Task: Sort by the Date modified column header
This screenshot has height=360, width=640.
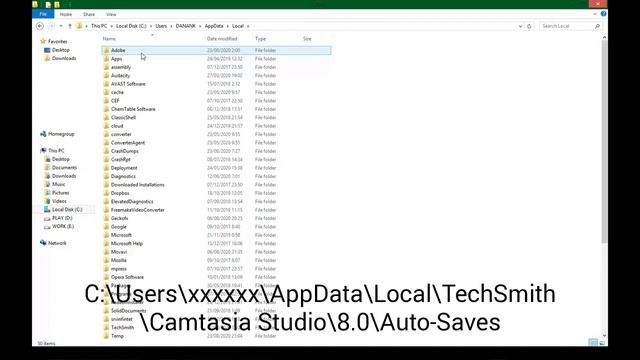Action: pos(222,39)
